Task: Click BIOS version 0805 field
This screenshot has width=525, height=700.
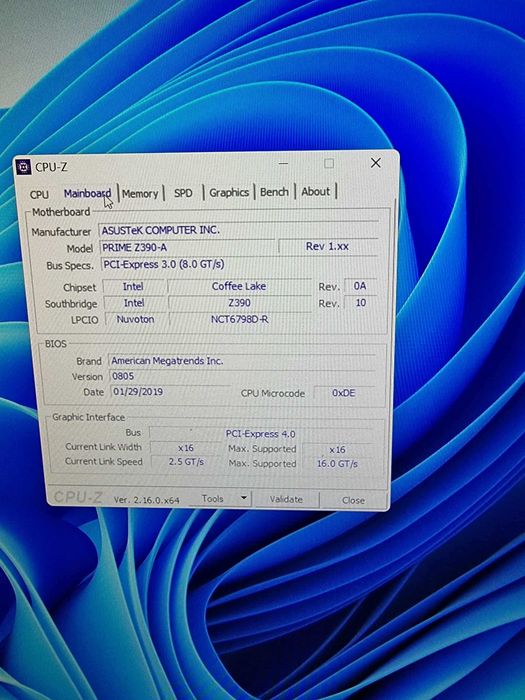Action: (x=242, y=376)
